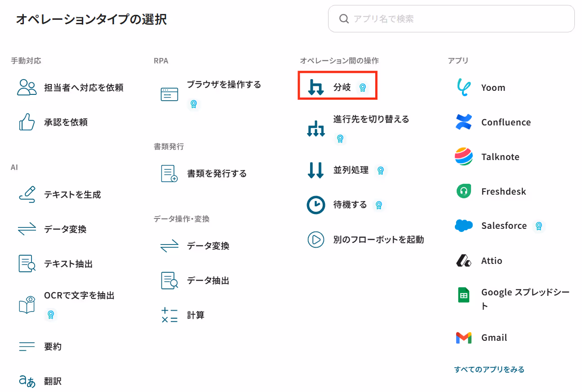Viewport: 582px width, 392px height.
Task: Click the premium badge next to 分岐
Action: [x=362, y=87]
